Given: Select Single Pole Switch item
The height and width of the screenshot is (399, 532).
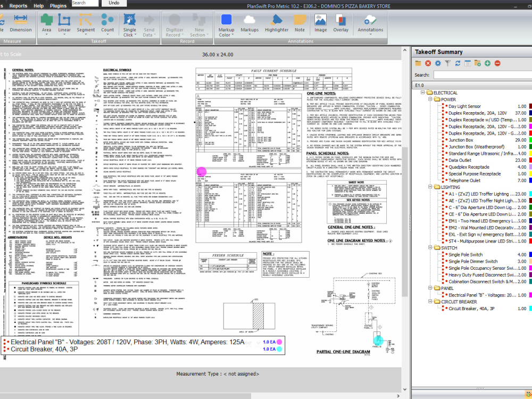Looking at the screenshot, I should [x=465, y=254].
